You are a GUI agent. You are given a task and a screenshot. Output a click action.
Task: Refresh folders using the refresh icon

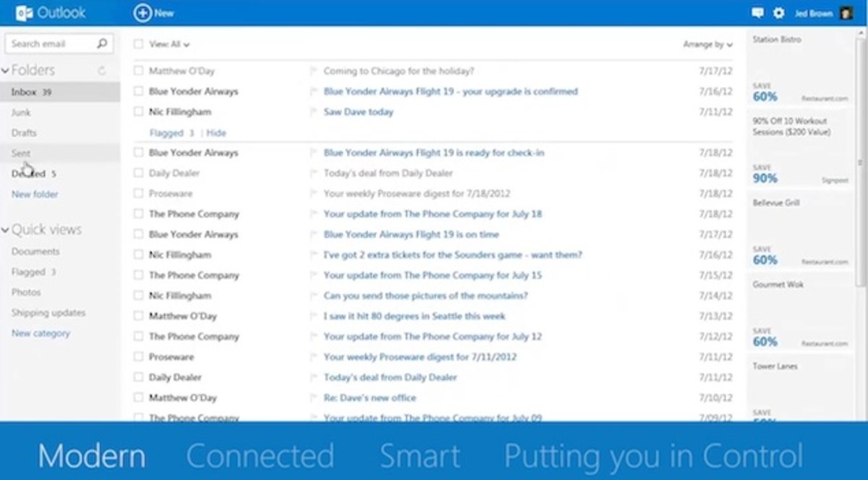pyautogui.click(x=101, y=70)
